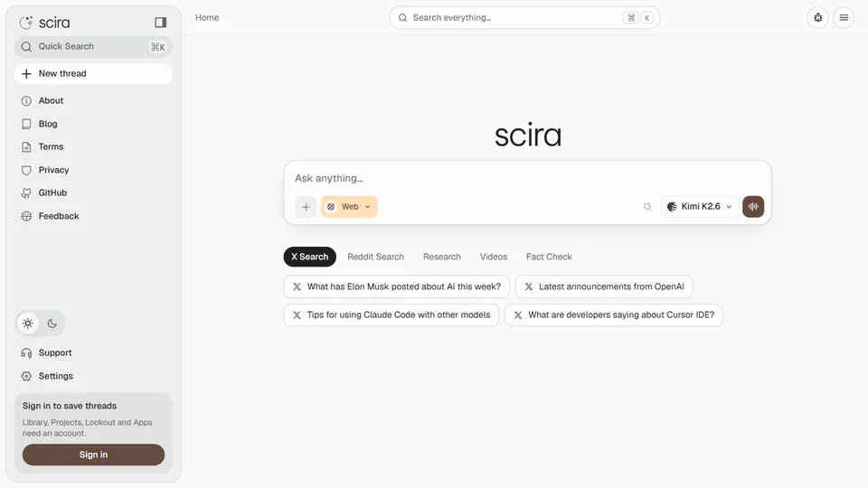
Task: Switch to dark theme moon toggle
Action: (52, 324)
